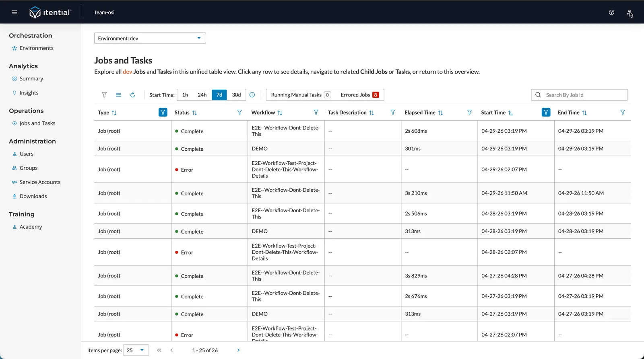Open Groups under Administration

tap(29, 168)
